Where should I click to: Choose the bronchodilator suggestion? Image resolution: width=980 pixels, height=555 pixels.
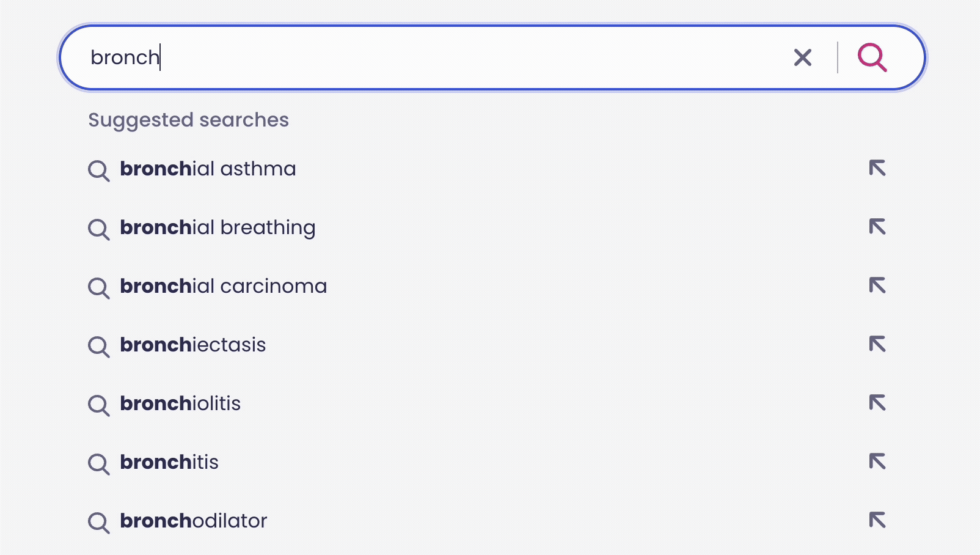pos(194,521)
